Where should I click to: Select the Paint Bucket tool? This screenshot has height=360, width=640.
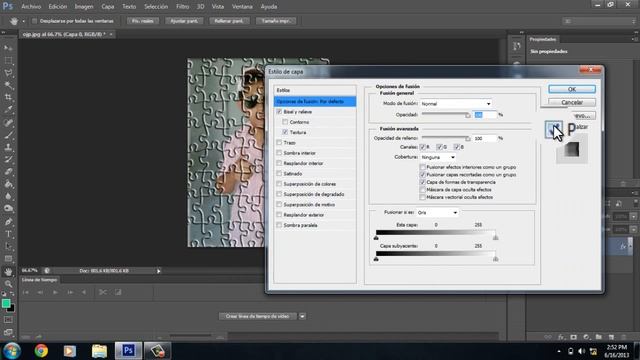[8, 184]
